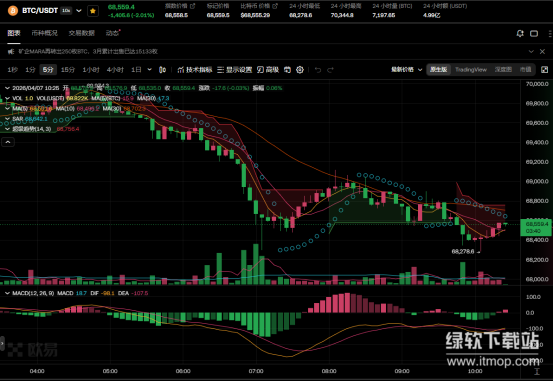This screenshot has width=554, height=381.
Task: Click the 10x leverage badge
Action: 66,11
